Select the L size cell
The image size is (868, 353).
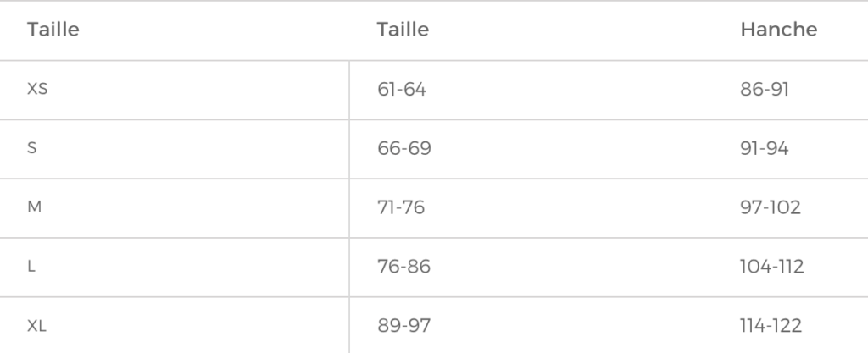pos(31,267)
